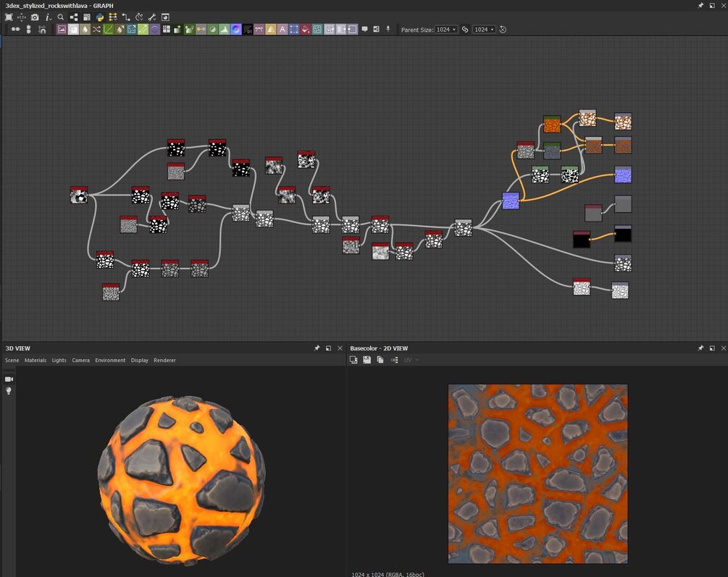Add a Levels histogram node from toolbar

pyautogui.click(x=225, y=29)
